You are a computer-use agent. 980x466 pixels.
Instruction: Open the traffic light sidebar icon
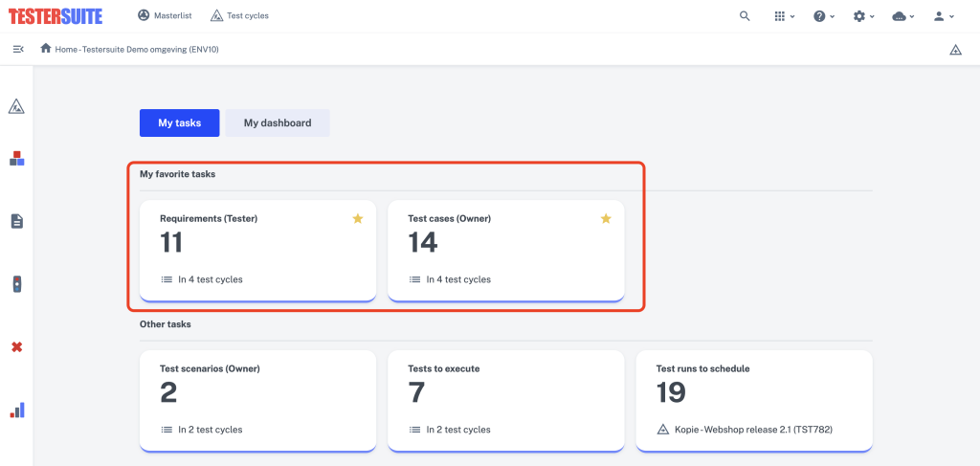pyautogui.click(x=17, y=284)
